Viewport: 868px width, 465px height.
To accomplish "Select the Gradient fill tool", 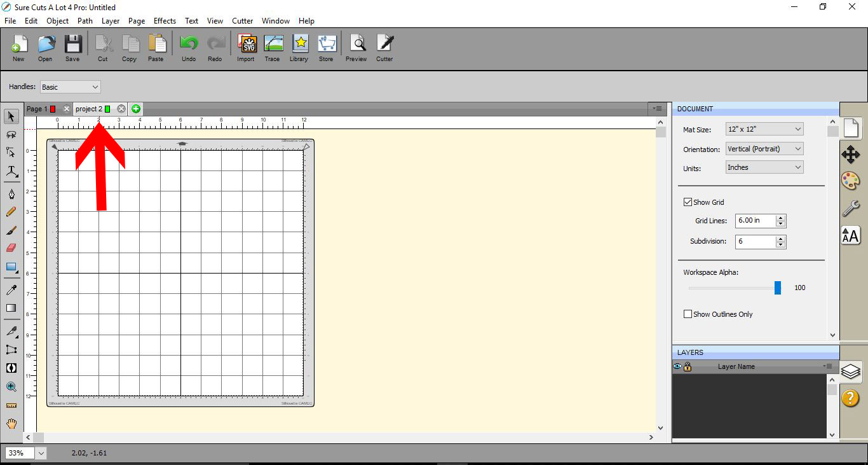I will pyautogui.click(x=11, y=308).
